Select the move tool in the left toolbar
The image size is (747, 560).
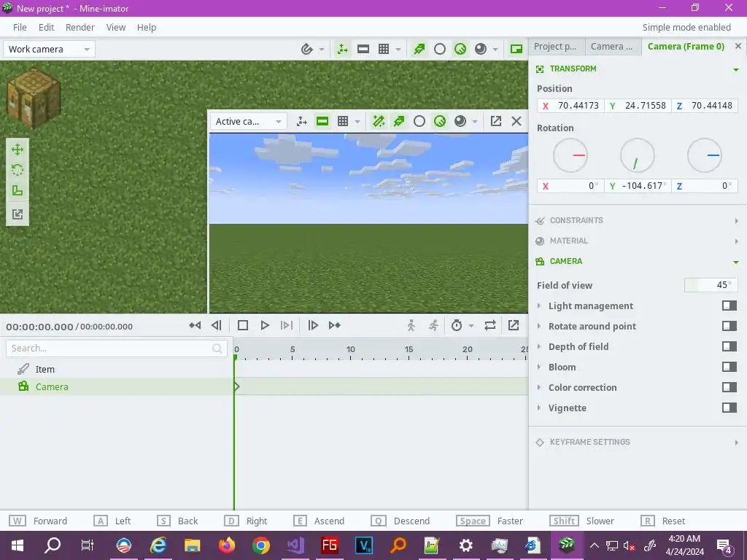[x=18, y=149]
